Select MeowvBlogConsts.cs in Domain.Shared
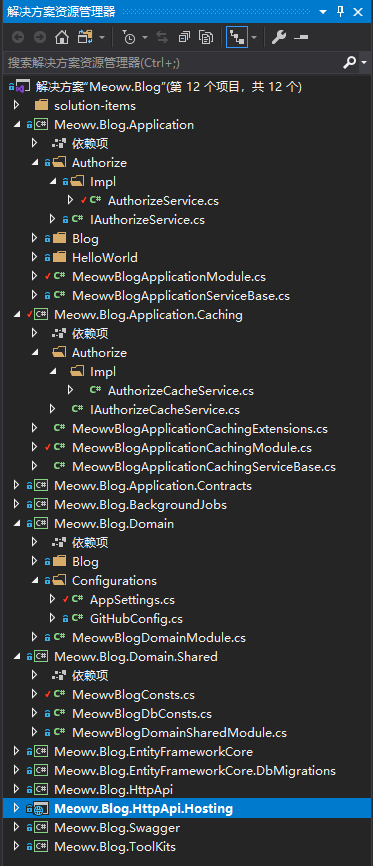 tap(133, 694)
